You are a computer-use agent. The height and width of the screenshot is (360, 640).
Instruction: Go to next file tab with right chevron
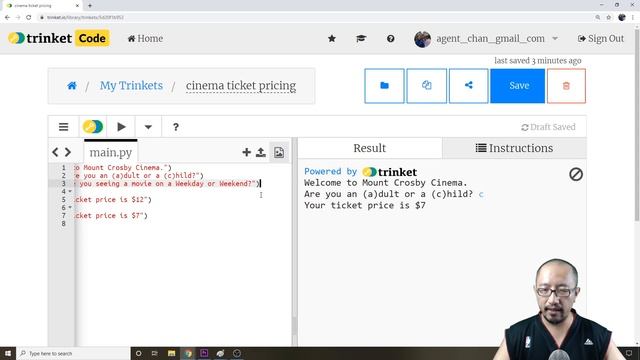(68, 152)
